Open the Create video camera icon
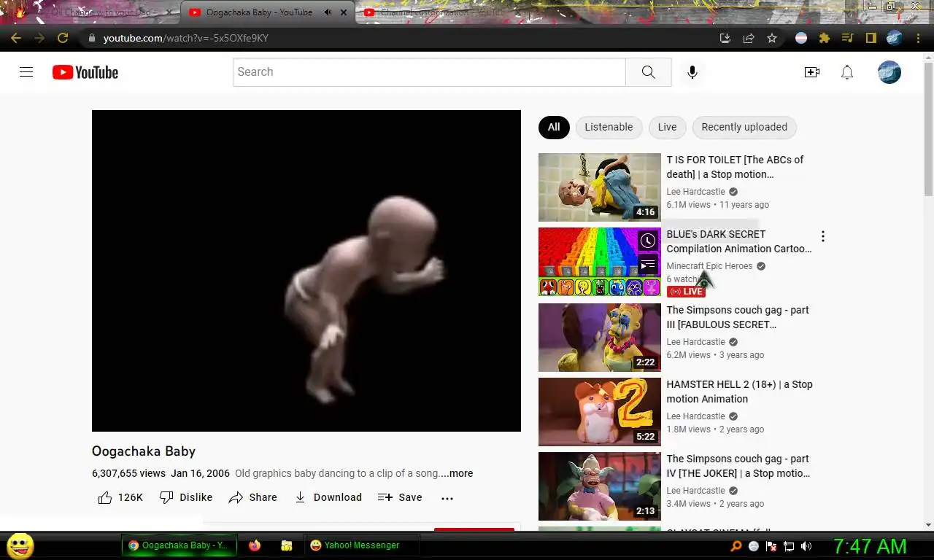This screenshot has height=560, width=934. pos(811,72)
